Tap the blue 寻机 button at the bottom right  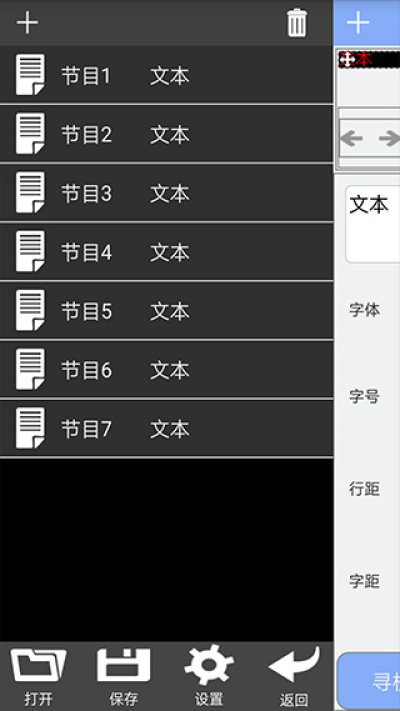[369, 682]
